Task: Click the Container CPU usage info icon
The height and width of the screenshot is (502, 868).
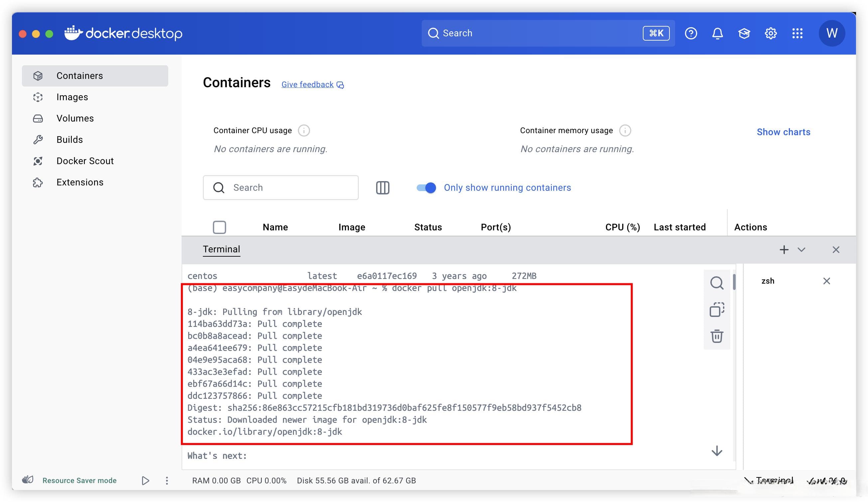Action: click(x=304, y=130)
